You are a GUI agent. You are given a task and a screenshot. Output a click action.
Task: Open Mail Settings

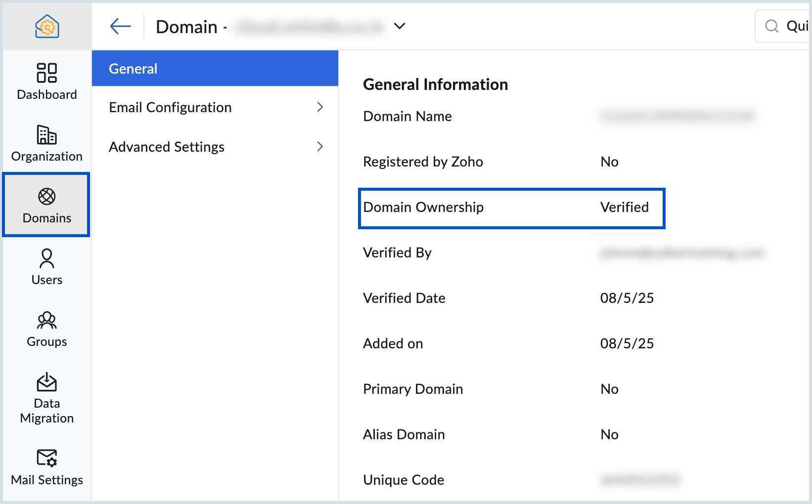point(46,467)
